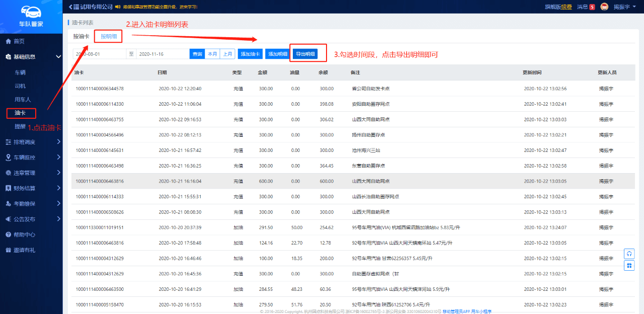Image resolution: width=644 pixels, height=314 pixels.
Task: Click the Help Center (帮助中心) question icon
Action: (x=8, y=234)
